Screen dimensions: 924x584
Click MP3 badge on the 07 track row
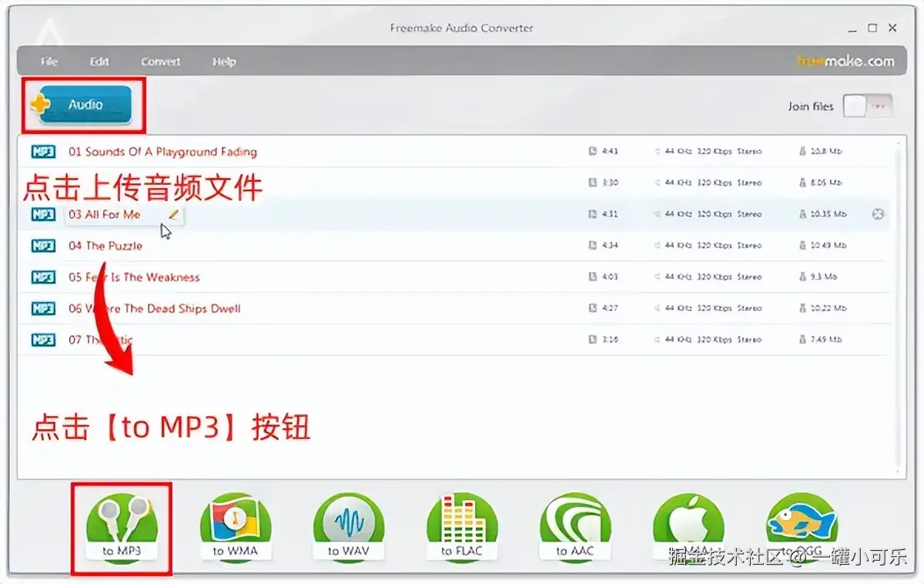[x=43, y=340]
